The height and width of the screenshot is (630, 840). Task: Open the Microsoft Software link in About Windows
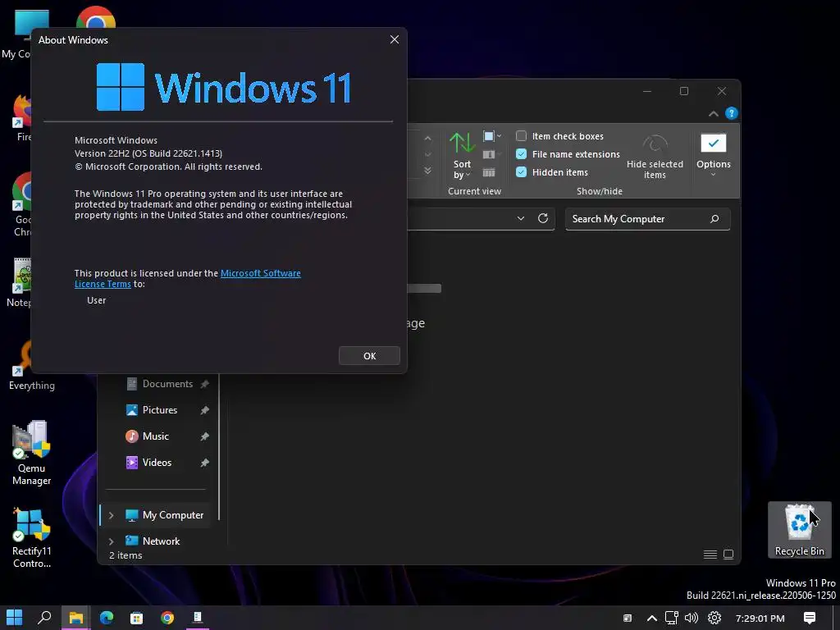click(260, 273)
